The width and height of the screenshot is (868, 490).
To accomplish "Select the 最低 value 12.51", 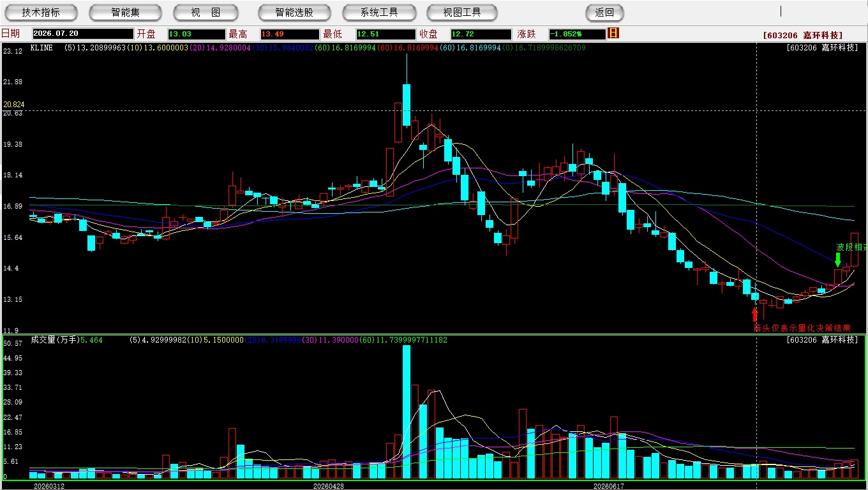I will (386, 34).
